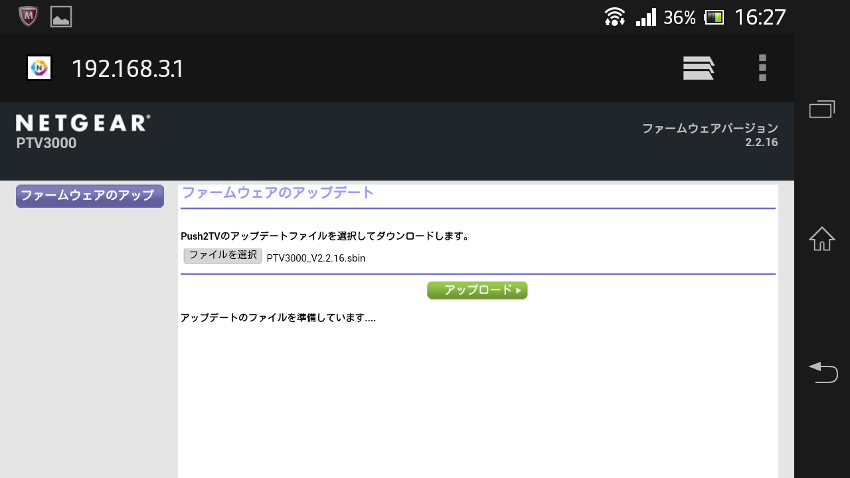Tap the ファームウェアのアップデート page heading
The image size is (850, 478).
tap(278, 193)
